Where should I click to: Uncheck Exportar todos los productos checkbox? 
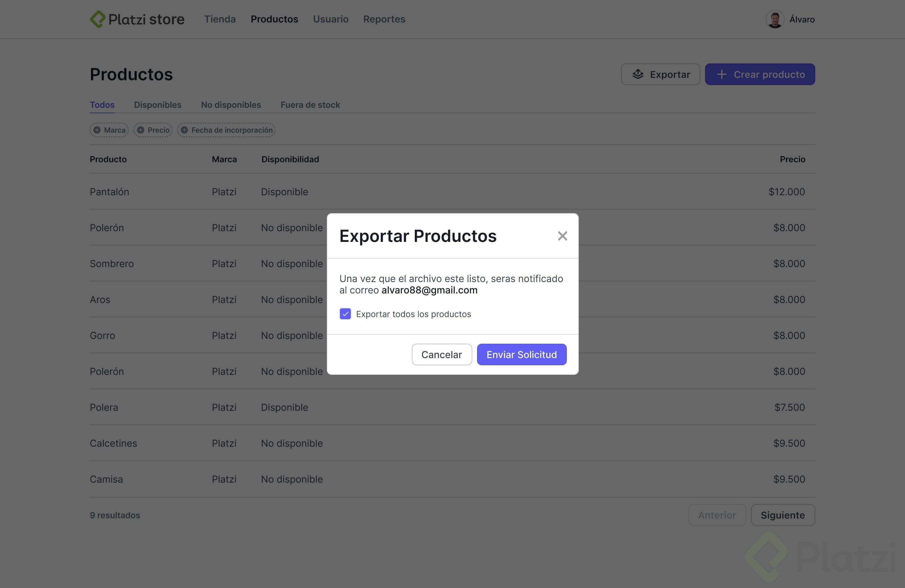345,314
